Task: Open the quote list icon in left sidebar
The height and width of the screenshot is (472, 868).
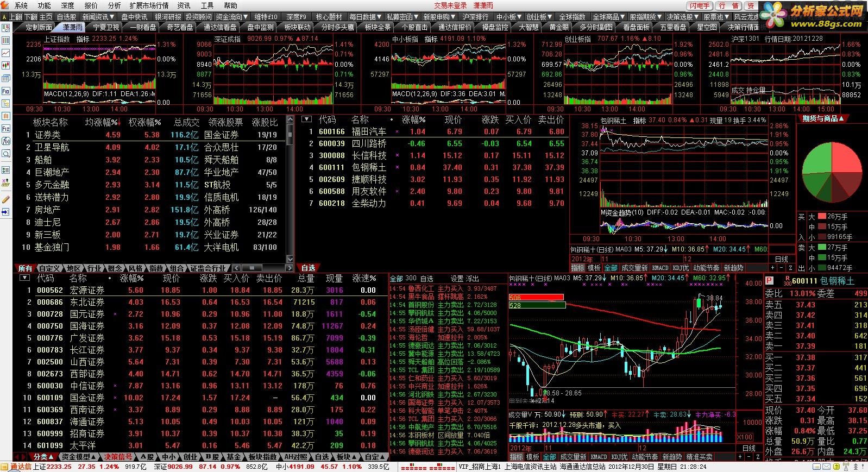Action: pos(5,41)
